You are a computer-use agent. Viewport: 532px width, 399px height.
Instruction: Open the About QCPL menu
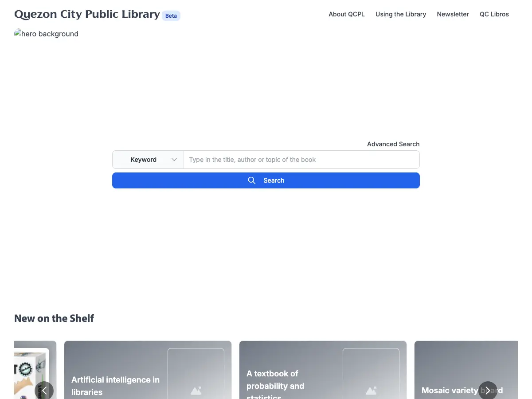(347, 14)
